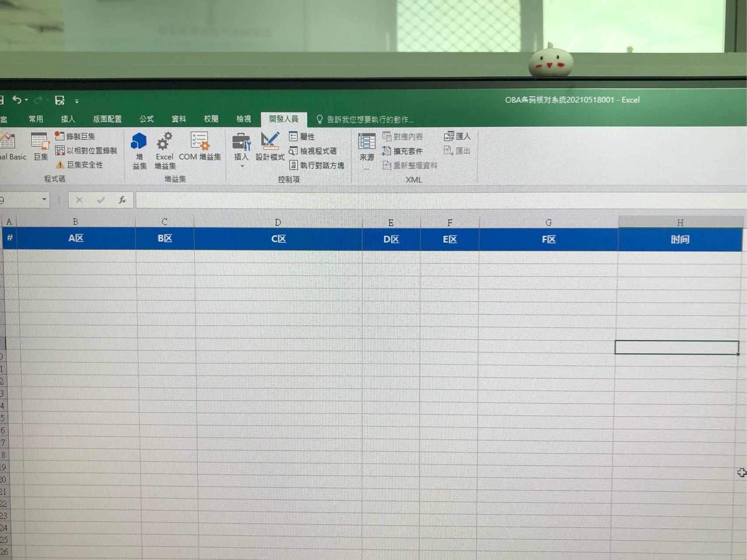Viewport: 747px width, 560px height.
Task: Click the 匯出 export button
Action: point(457,151)
